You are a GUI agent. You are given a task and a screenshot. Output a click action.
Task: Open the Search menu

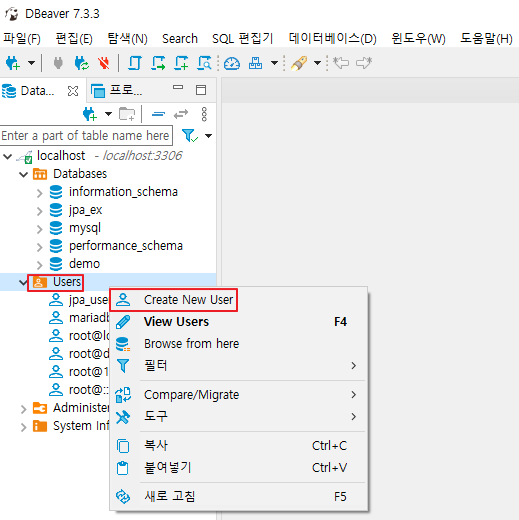click(x=180, y=39)
